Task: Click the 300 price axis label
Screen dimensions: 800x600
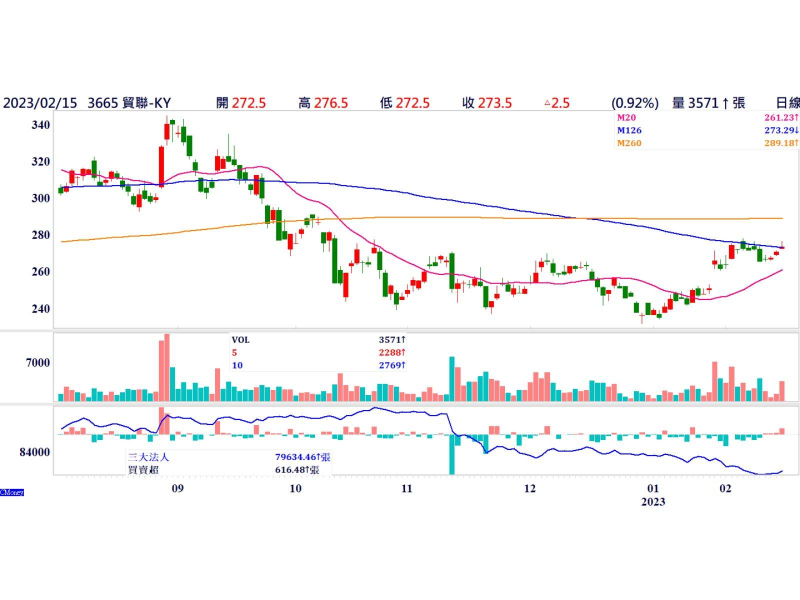Action: 41,198
